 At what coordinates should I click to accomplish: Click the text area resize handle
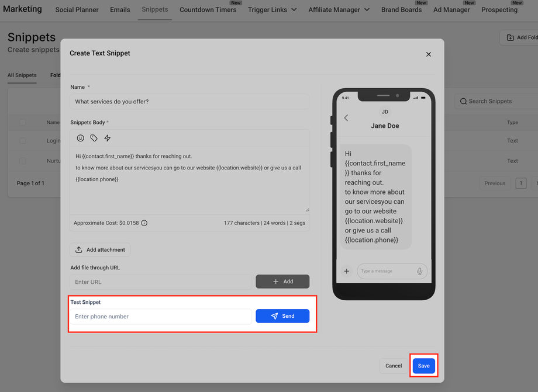coord(307,210)
